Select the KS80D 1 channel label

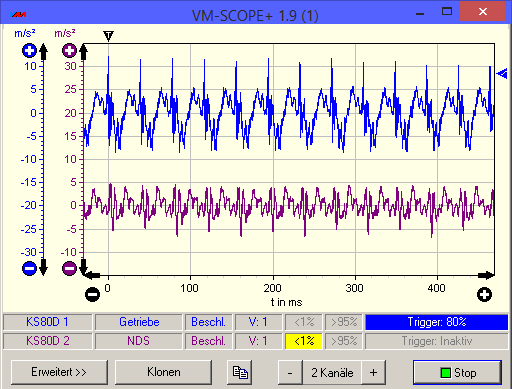47,322
